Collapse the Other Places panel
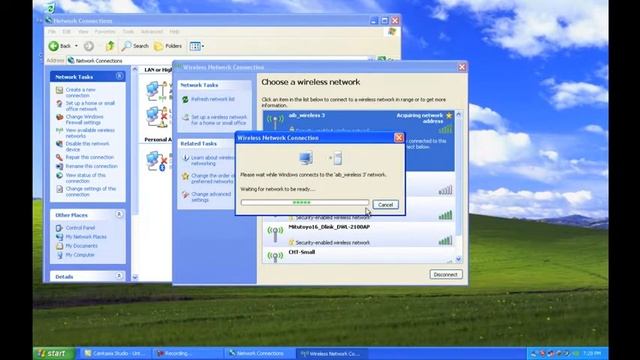This screenshot has height=360, width=640. click(x=119, y=214)
